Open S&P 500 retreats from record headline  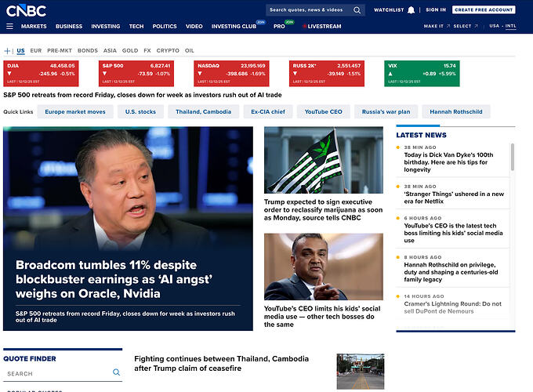click(x=143, y=95)
